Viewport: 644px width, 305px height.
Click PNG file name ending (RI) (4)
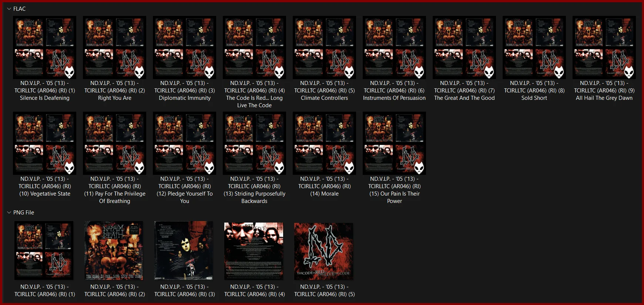coord(255,291)
